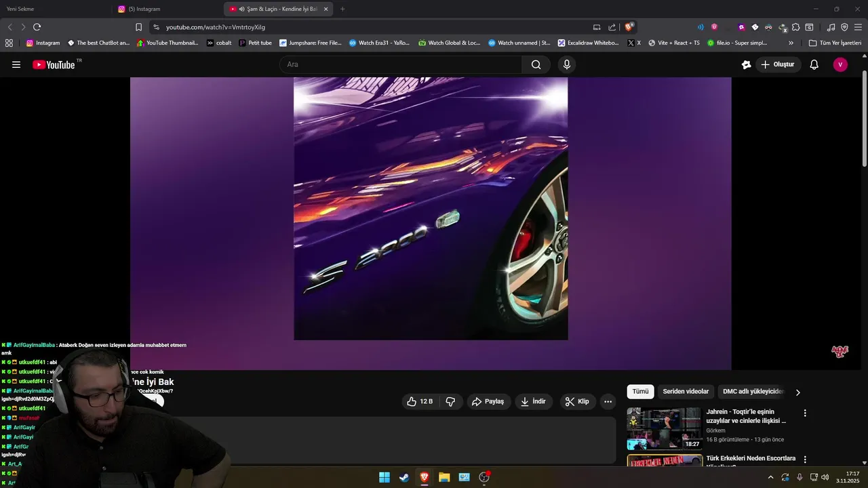
Task: Open the YouTube guide hamburger menu
Action: 16,64
